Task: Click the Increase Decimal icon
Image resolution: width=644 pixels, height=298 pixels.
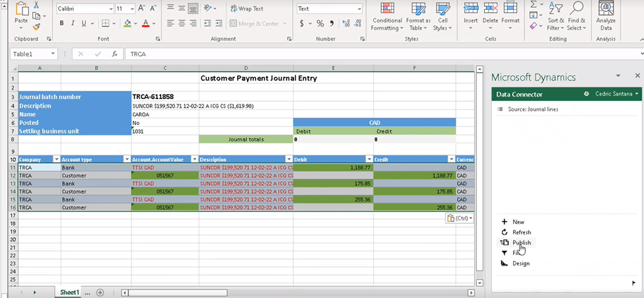Action: point(346,23)
